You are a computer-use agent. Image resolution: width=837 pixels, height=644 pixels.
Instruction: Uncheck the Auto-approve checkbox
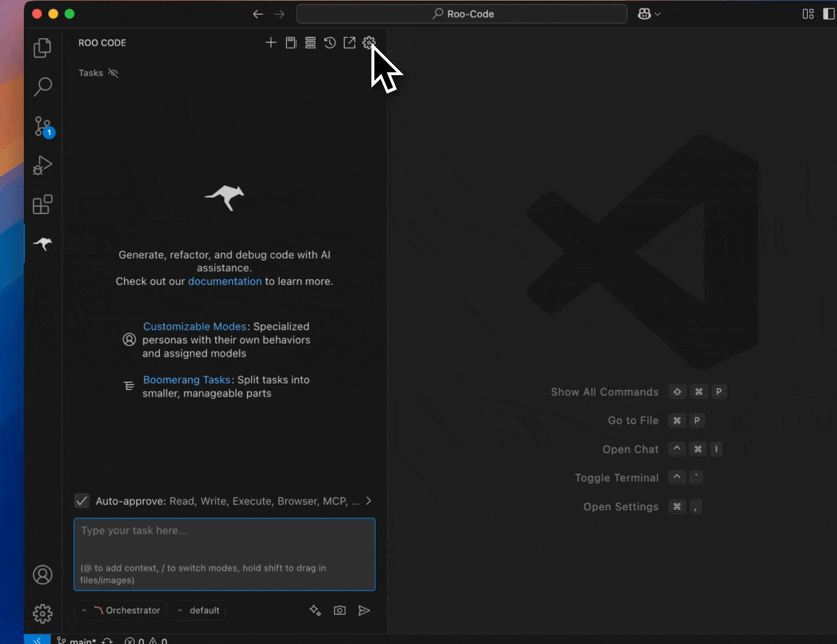point(82,501)
